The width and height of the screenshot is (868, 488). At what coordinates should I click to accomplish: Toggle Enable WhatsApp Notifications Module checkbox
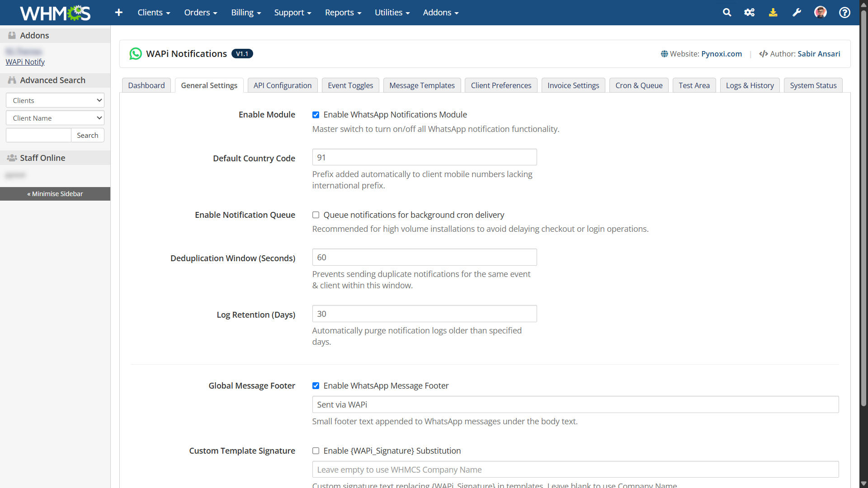pos(316,115)
